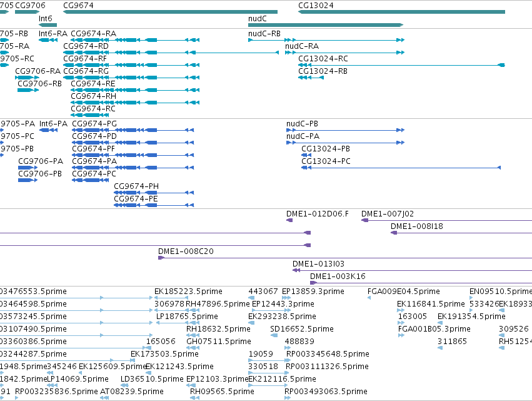The width and height of the screenshot is (532, 401).
Task: Select the Int6-PA protein label
Action: 53,124
